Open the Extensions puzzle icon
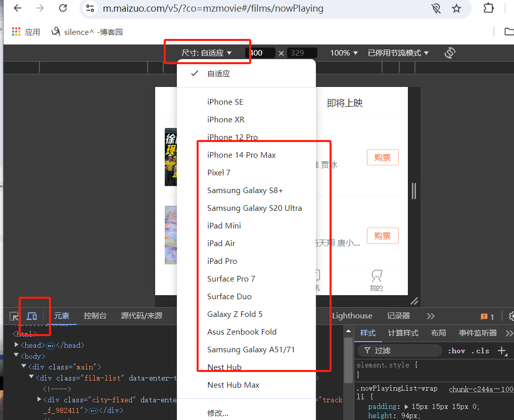 [488, 8]
